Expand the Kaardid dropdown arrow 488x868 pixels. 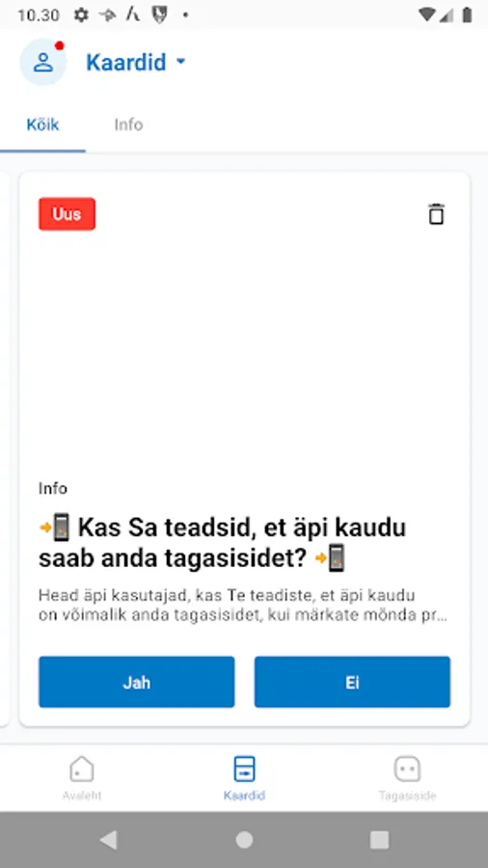[180, 62]
